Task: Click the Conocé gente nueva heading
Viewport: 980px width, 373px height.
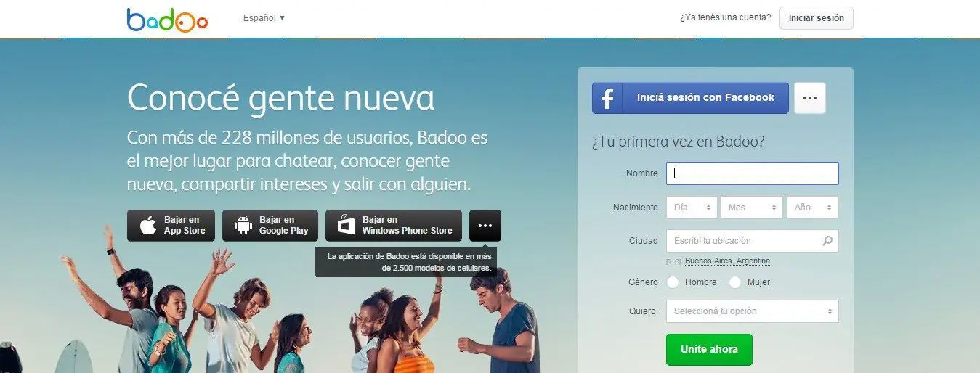Action: coord(280,98)
